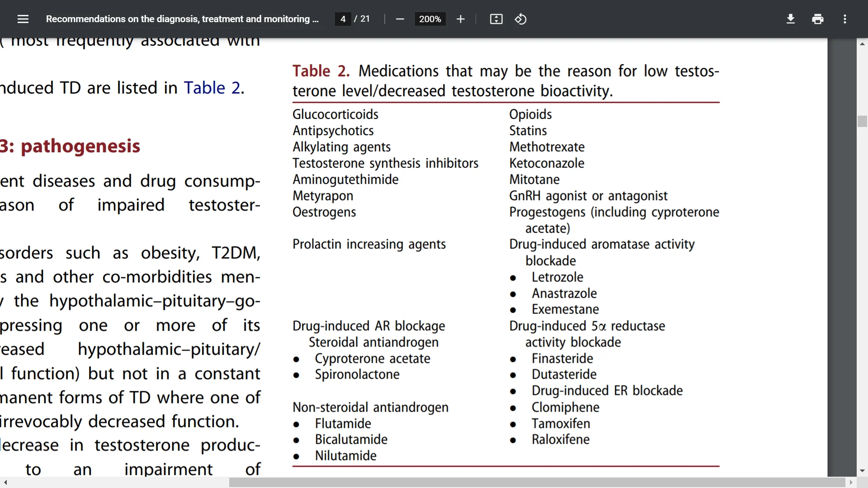
Task: Click the Table 2 hyperlink in the text
Action: tap(212, 88)
